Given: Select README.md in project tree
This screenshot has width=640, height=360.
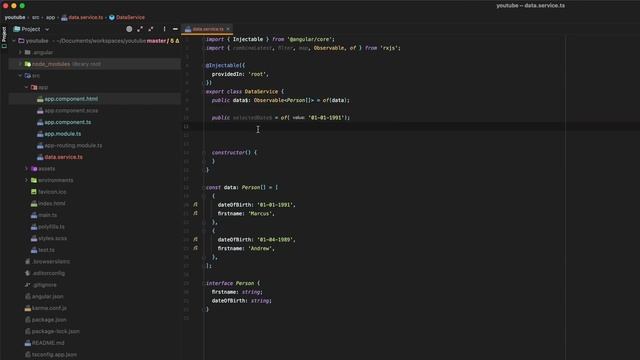Looking at the screenshot, I should (48, 343).
